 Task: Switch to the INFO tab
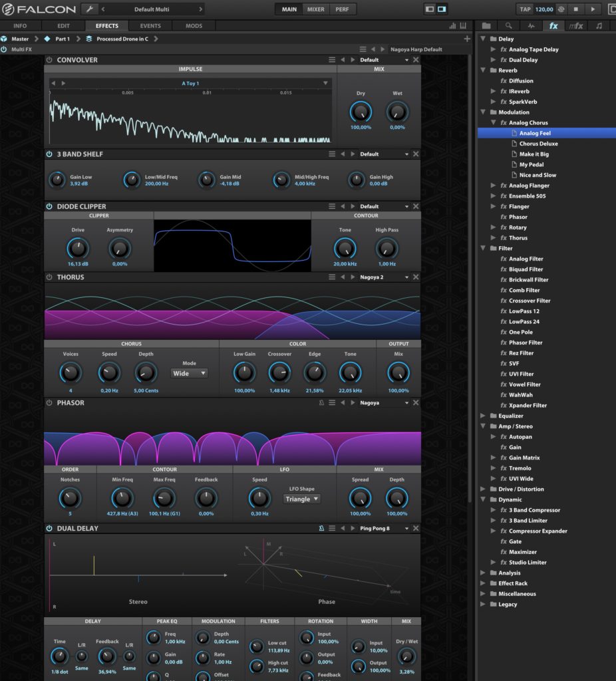[20, 26]
